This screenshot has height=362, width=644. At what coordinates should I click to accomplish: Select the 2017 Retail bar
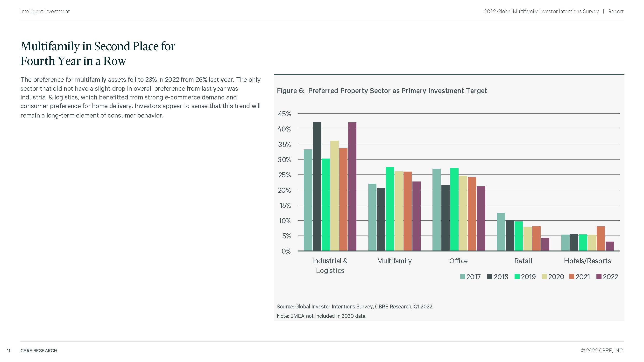tap(501, 232)
